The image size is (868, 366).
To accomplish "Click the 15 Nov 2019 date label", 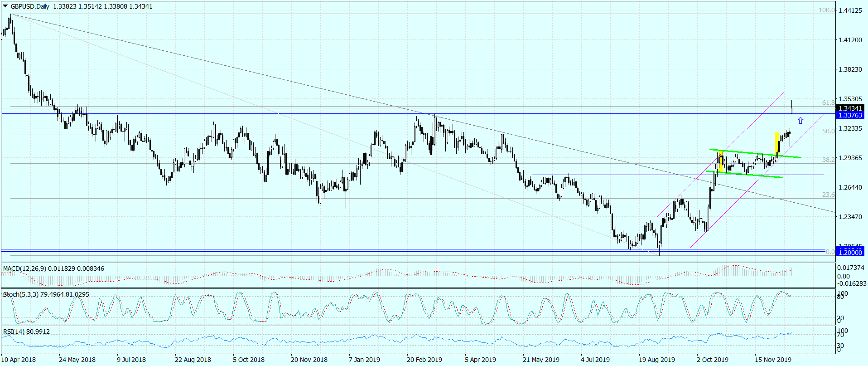I will 773,360.
